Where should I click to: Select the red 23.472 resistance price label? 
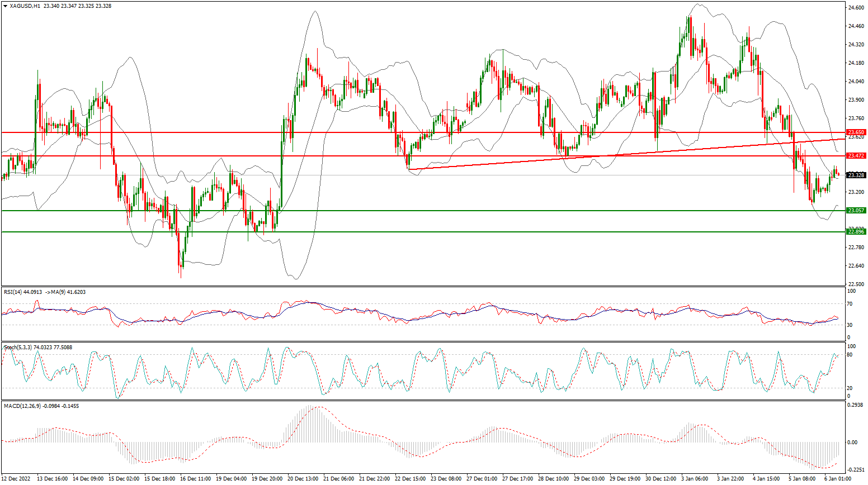[x=856, y=155]
